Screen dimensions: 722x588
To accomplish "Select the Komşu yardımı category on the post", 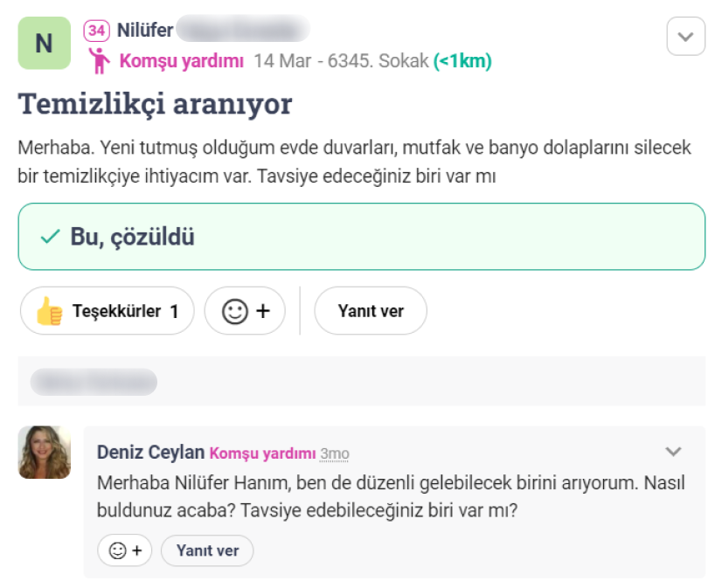I will click(x=182, y=61).
